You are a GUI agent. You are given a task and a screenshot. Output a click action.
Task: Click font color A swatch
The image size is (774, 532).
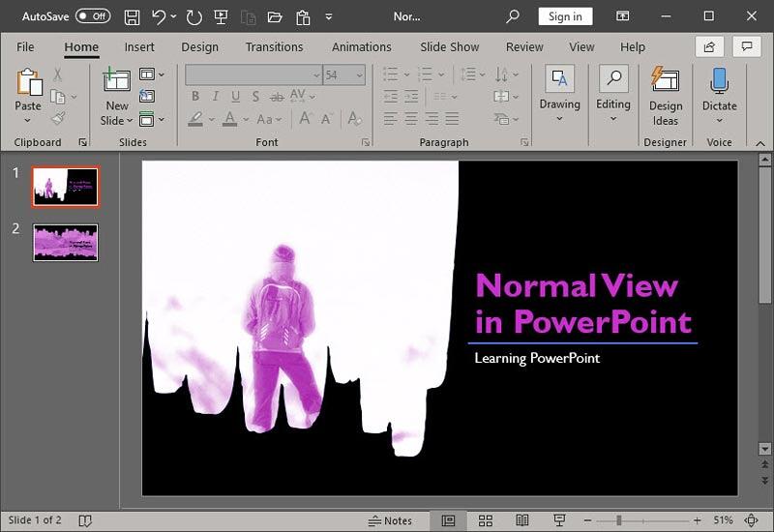(x=229, y=118)
